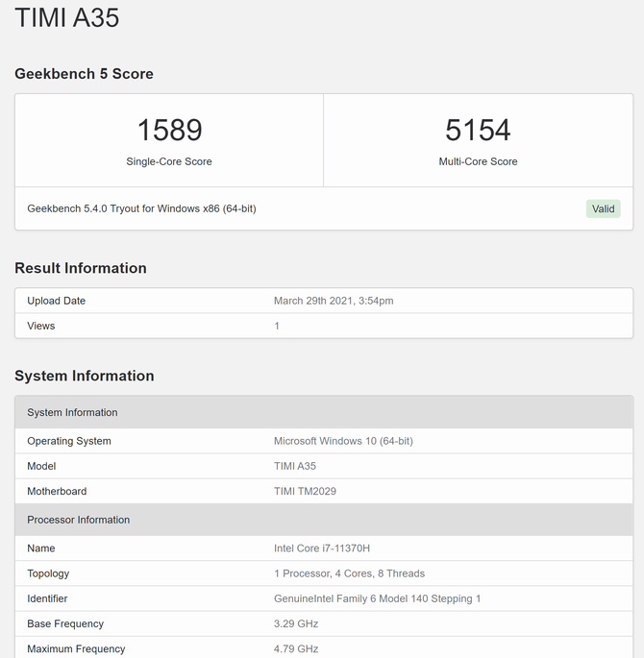Click the TIMI A35 page title

point(67,18)
